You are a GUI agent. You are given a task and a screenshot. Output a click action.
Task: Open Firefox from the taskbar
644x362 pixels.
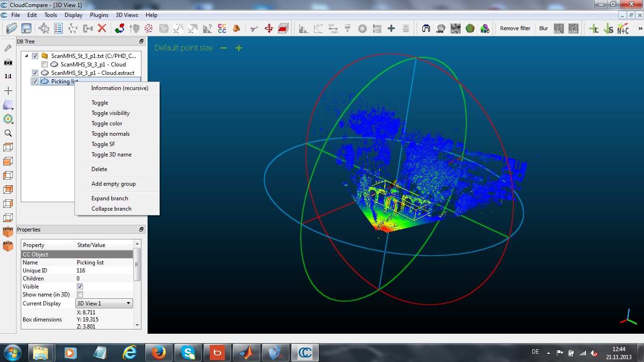159,352
